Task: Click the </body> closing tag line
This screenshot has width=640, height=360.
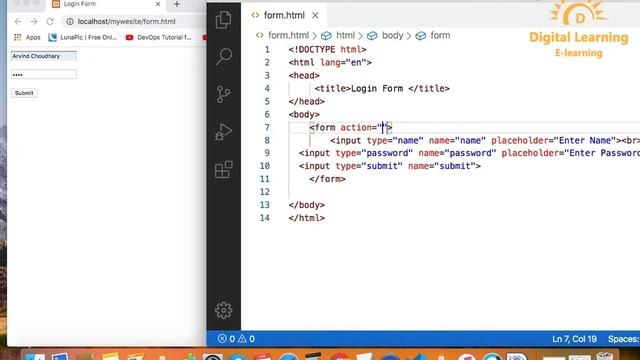Action: tap(307, 205)
